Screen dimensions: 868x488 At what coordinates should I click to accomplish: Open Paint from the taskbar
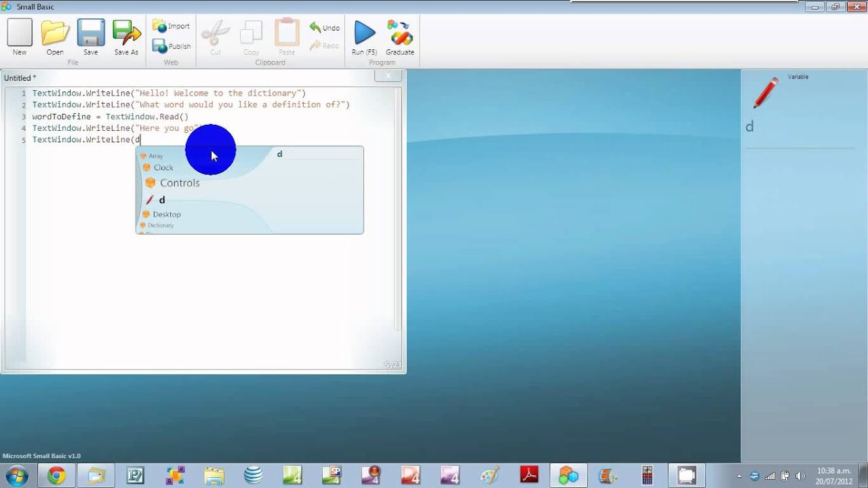click(490, 476)
